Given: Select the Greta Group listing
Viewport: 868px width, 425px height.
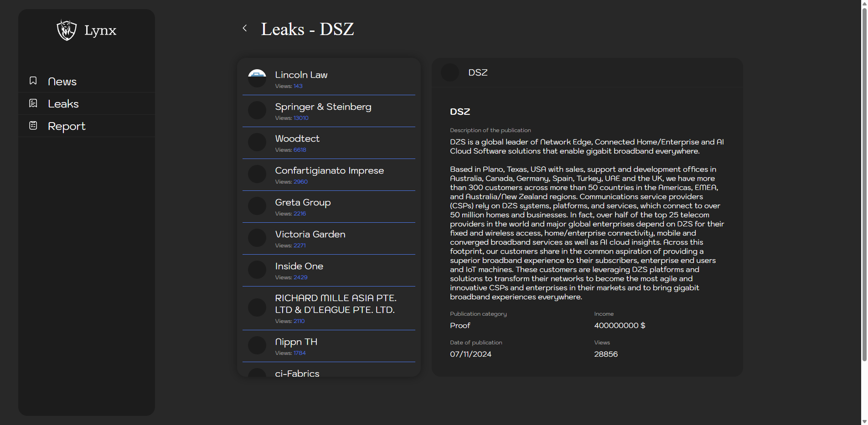Looking at the screenshot, I should pos(303,202).
